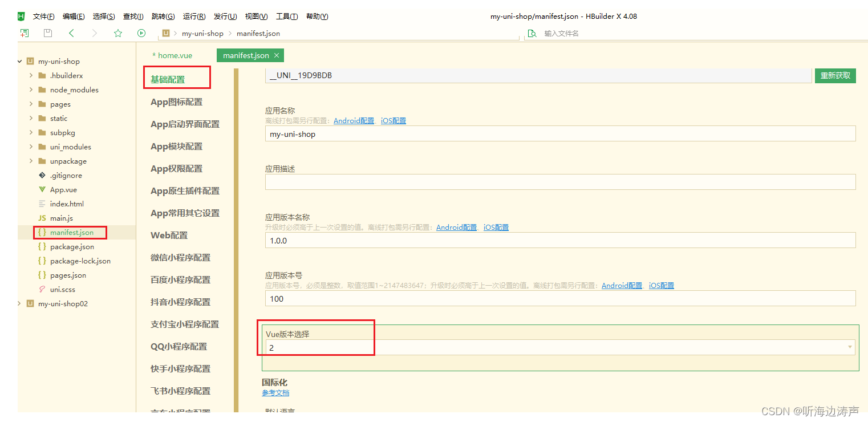The width and height of the screenshot is (868, 422).
Task: Click the HBuilder X logo icon
Action: click(x=21, y=16)
